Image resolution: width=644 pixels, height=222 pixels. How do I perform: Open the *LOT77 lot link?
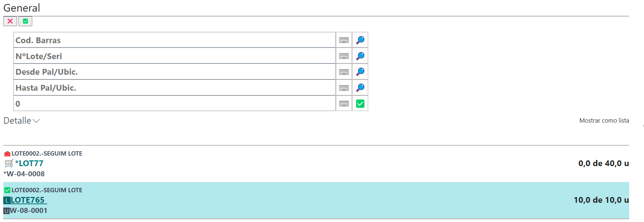[29, 163]
